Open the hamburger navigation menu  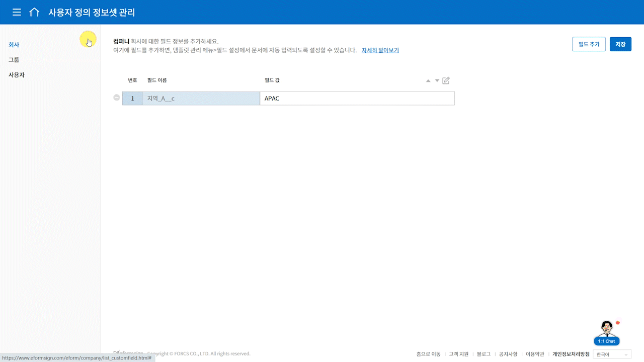[x=17, y=13]
